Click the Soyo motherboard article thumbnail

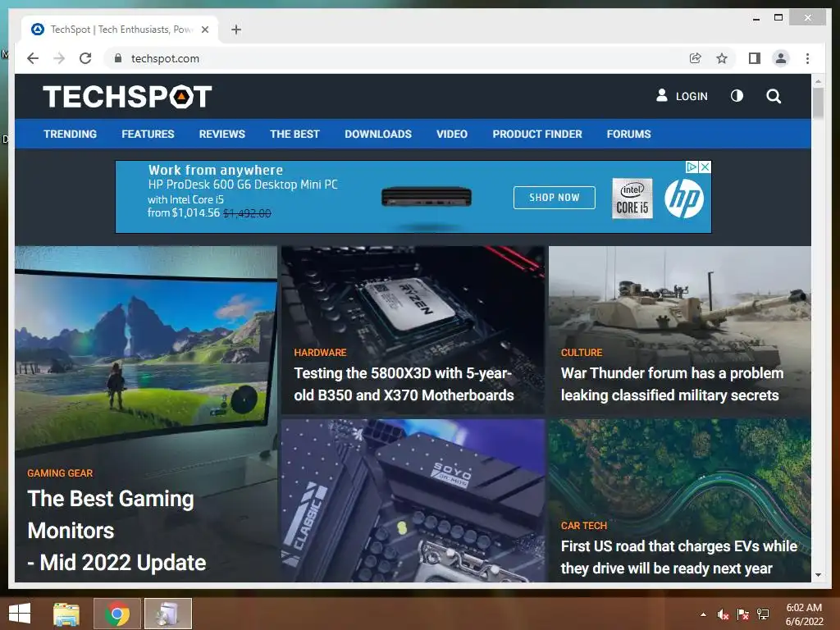413,500
